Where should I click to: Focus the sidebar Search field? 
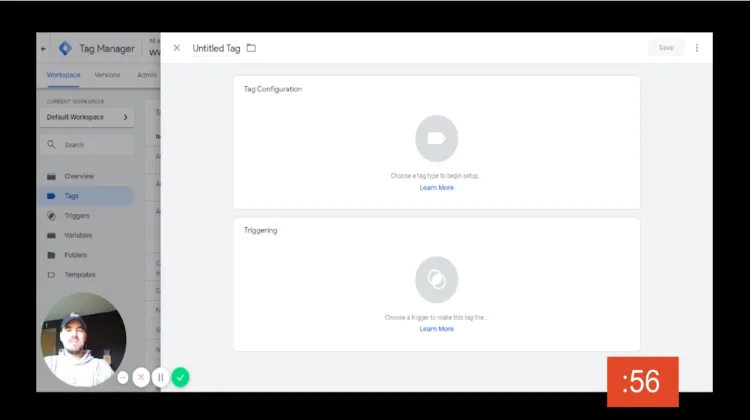[87, 144]
